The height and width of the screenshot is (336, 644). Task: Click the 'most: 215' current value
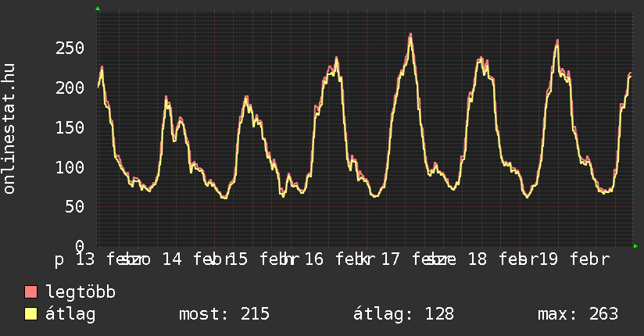pos(224,314)
